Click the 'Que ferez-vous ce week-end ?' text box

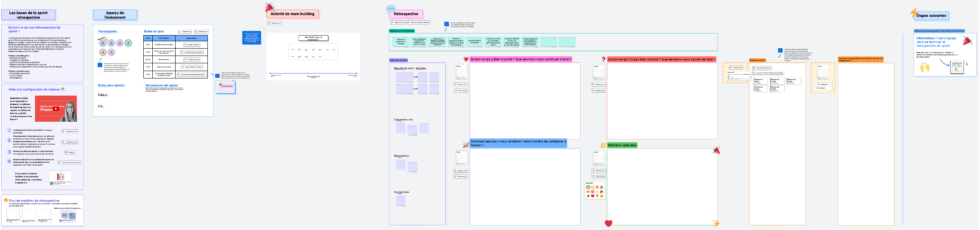313,38
